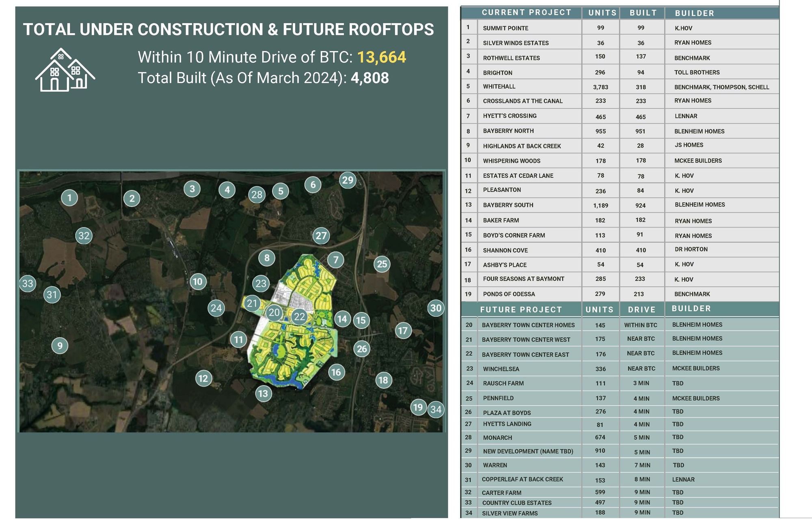Viewport: 812px width, 525px height.
Task: Select map marker 13 below the community
Action: [263, 393]
